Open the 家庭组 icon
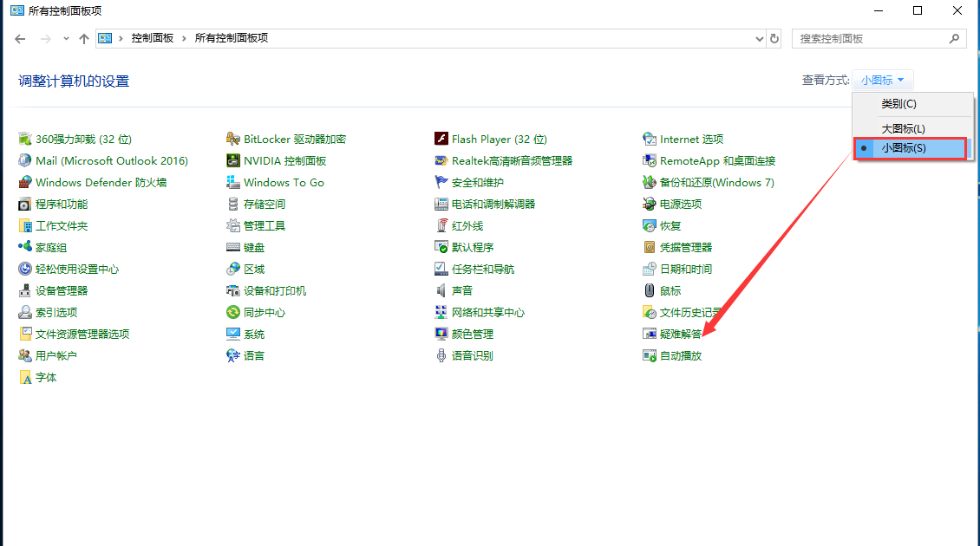 tap(25, 247)
